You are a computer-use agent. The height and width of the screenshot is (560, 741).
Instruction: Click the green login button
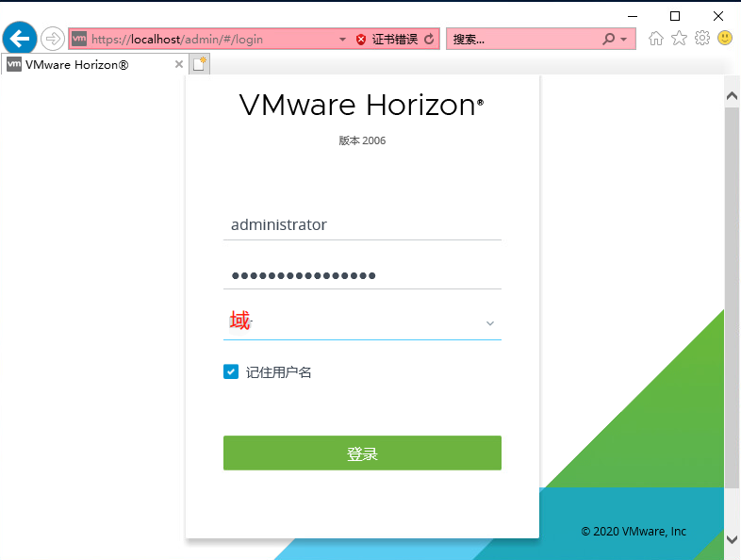coord(362,453)
